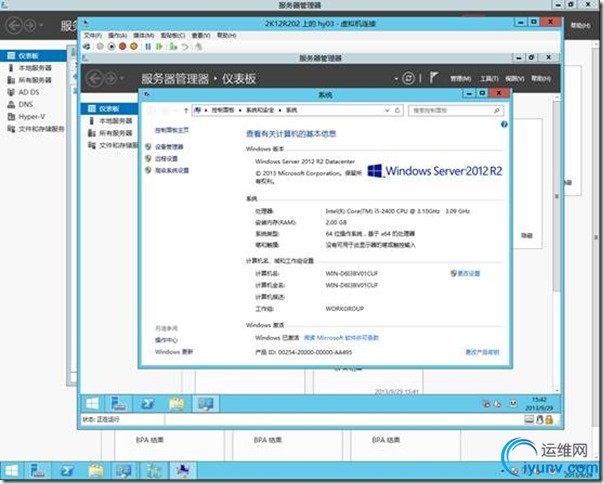Viewport: 604px width, 484px height.
Task: Click 系统和安全 in the System window breadcrumb
Action: (260, 110)
